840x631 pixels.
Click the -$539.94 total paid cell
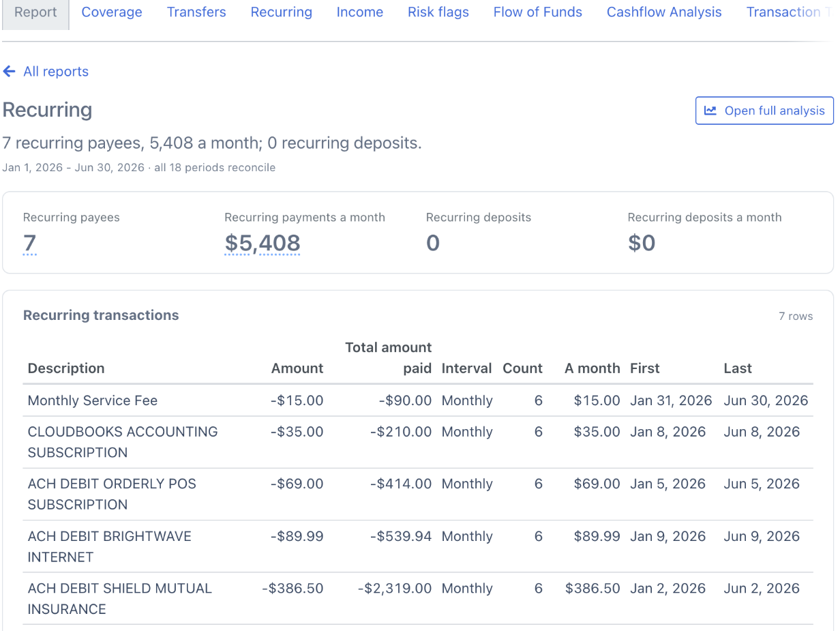(401, 536)
